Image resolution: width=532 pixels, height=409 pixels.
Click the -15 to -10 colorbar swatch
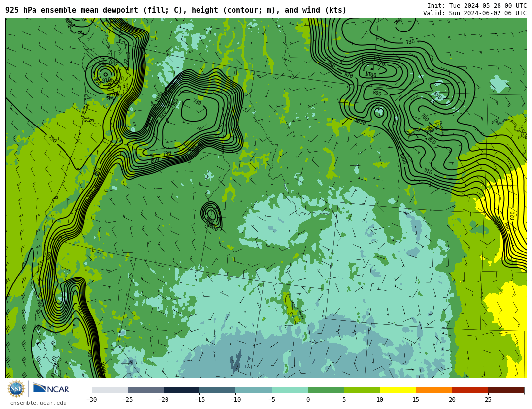(218, 390)
